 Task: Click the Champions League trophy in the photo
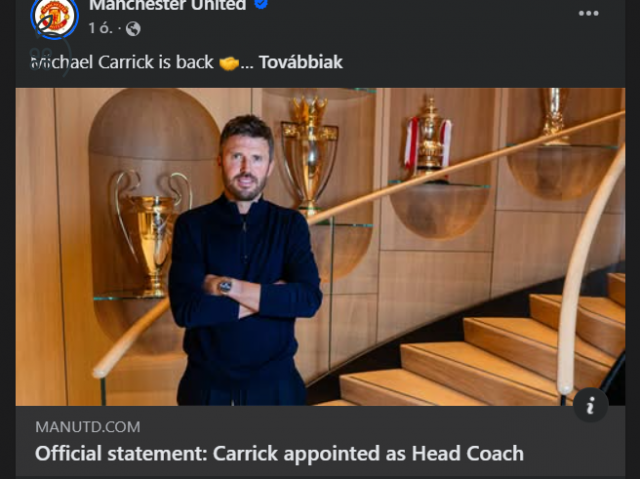click(152, 233)
